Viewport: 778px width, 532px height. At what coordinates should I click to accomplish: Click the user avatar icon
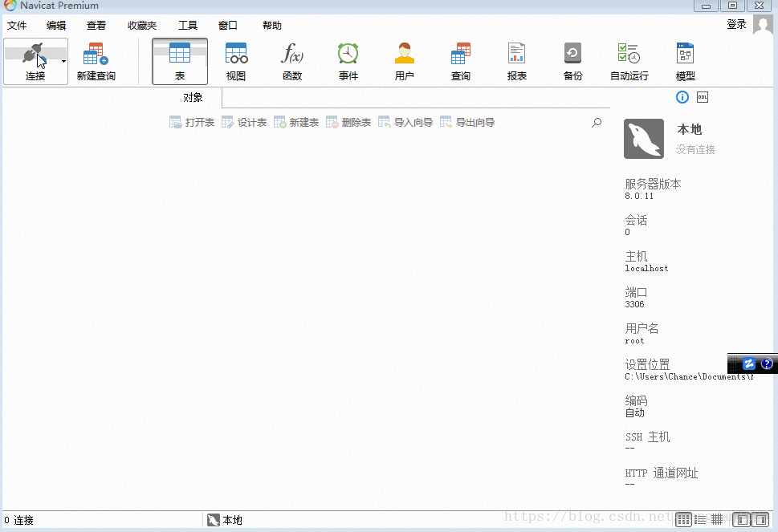point(763,24)
